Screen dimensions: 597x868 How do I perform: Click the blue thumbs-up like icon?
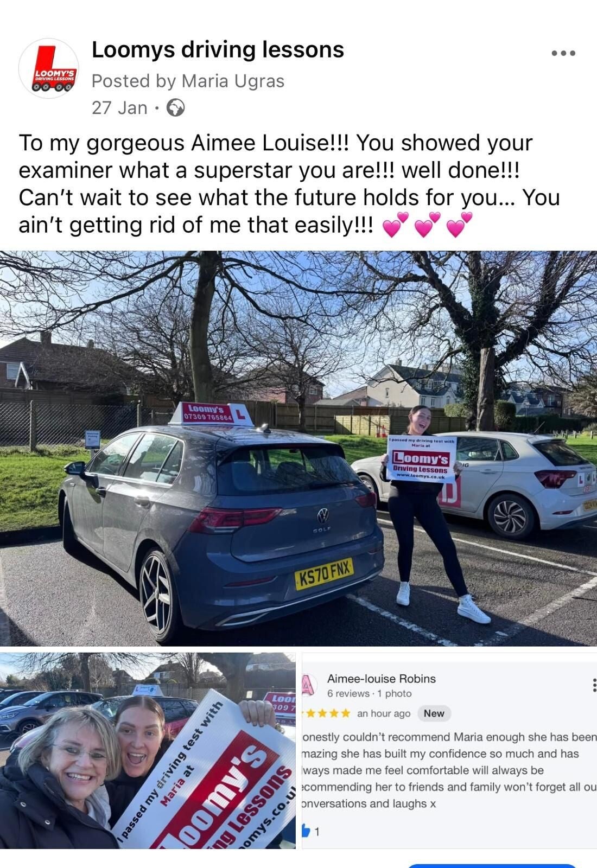tap(306, 831)
